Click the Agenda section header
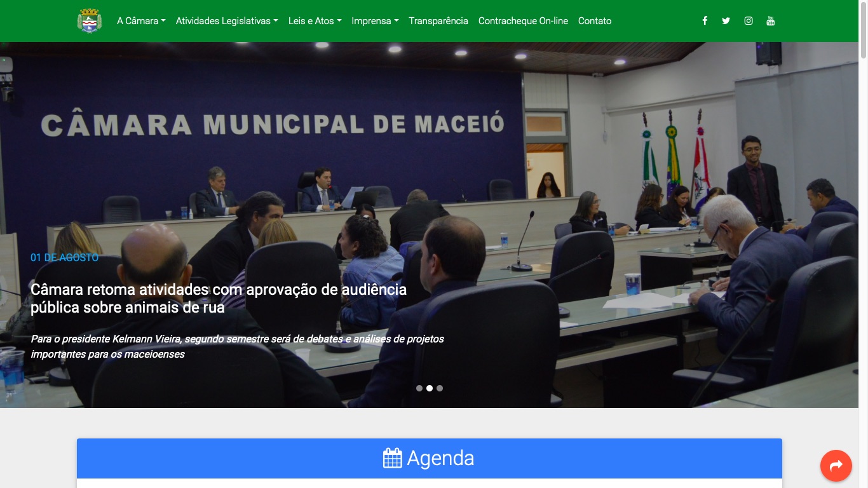This screenshot has height=488, width=868. coord(430,458)
